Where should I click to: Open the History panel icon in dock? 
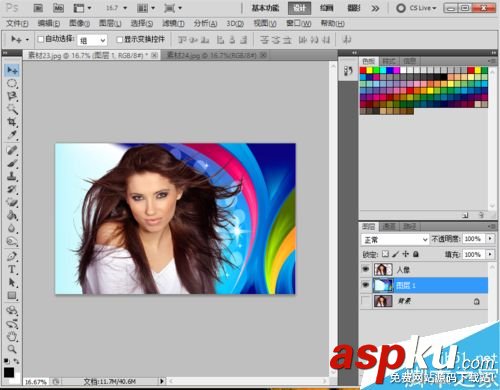click(348, 71)
